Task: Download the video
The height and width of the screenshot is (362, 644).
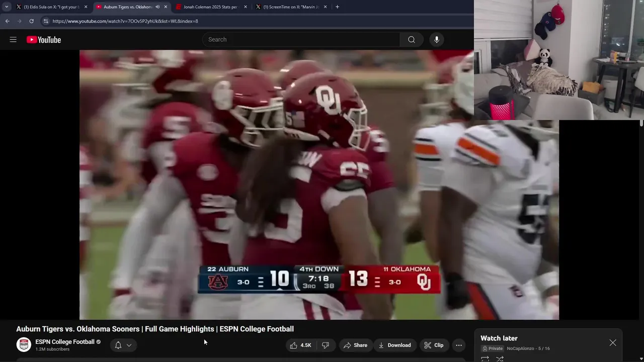Action: pyautogui.click(x=394, y=345)
